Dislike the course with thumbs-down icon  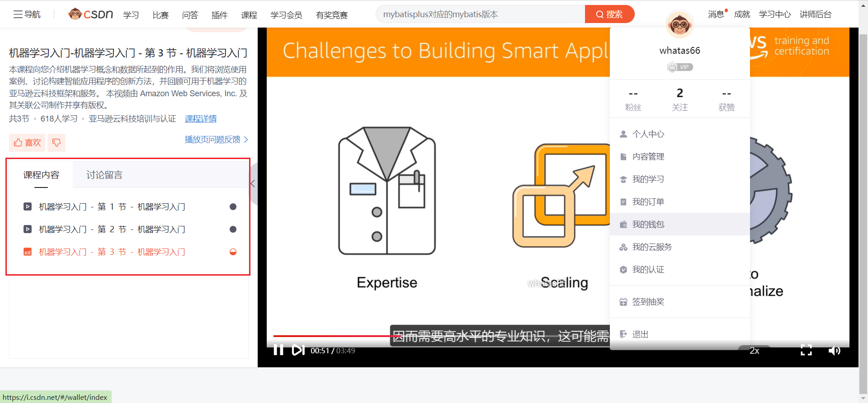[x=57, y=143]
